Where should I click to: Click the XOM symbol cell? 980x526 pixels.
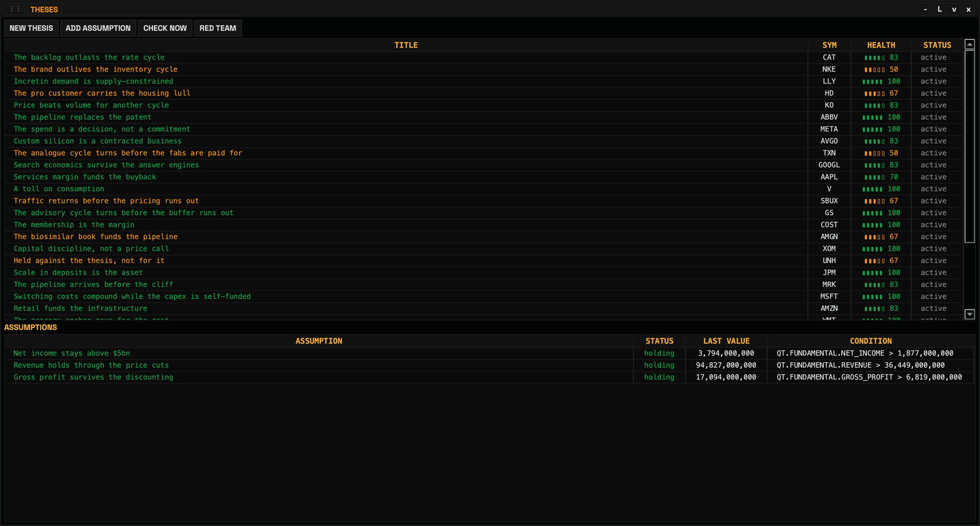tap(829, 249)
